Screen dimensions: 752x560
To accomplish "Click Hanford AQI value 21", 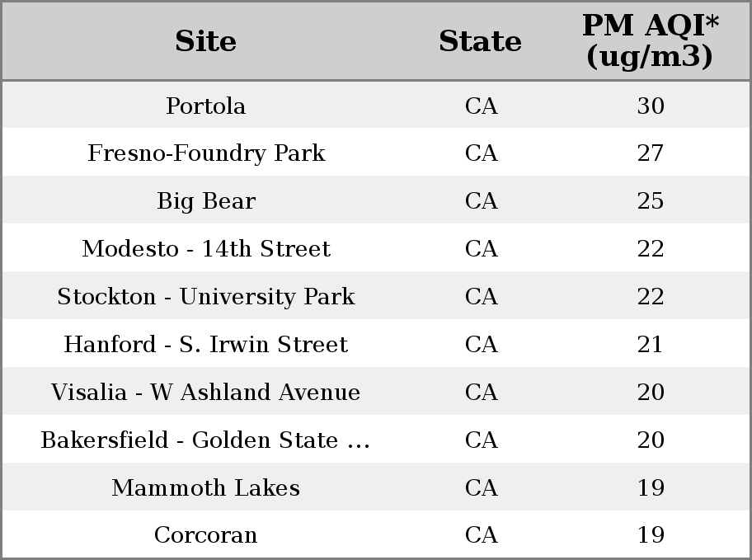I will pos(651,345).
